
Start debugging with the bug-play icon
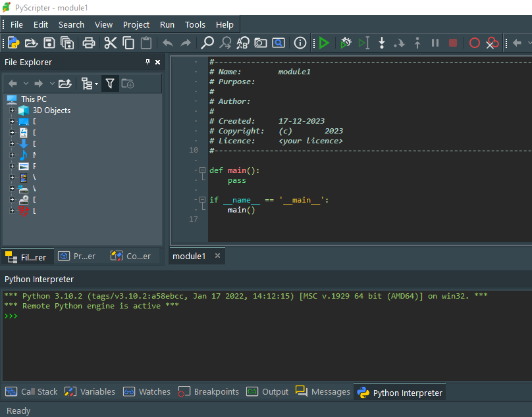pos(346,43)
